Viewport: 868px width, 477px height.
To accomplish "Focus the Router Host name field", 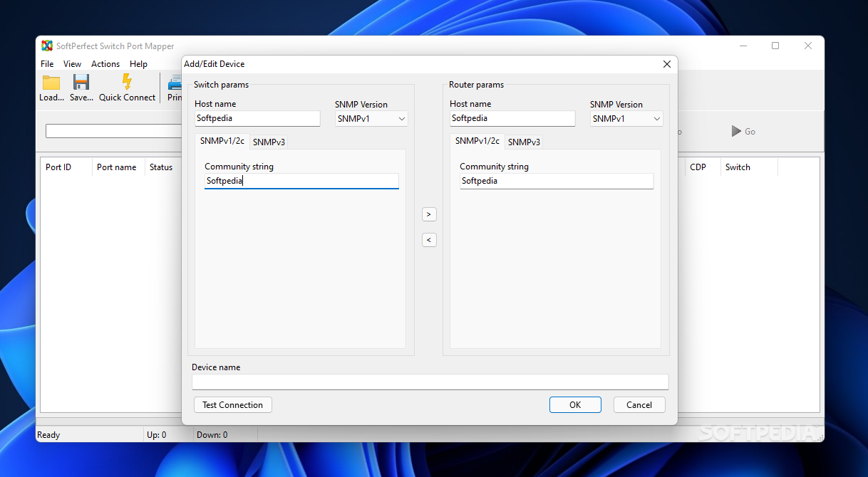I will (512, 118).
